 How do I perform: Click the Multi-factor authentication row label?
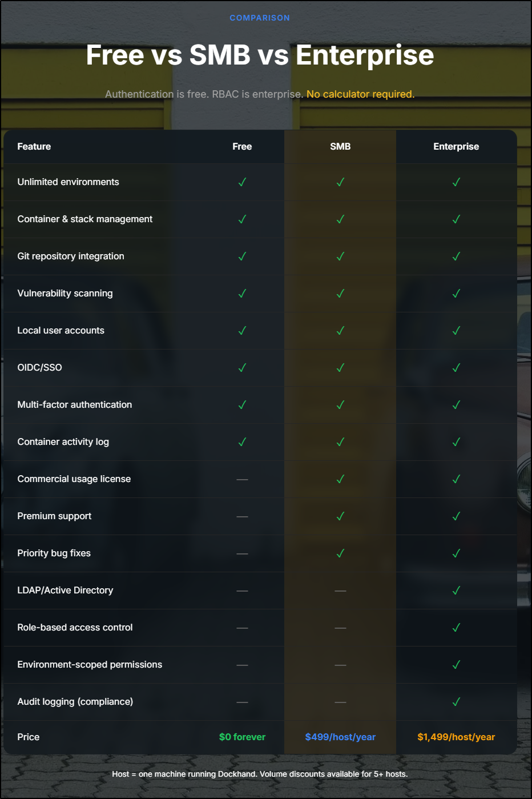coord(75,405)
